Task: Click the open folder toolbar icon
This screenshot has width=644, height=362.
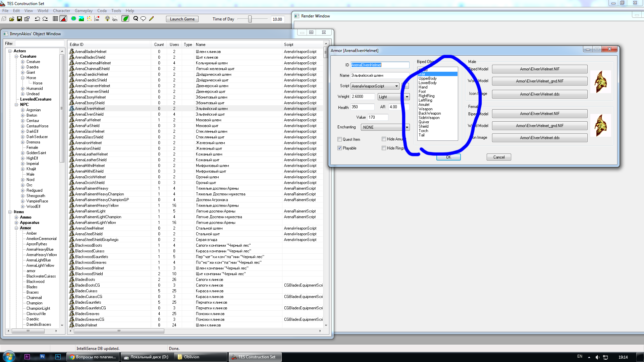Action: 12,19
